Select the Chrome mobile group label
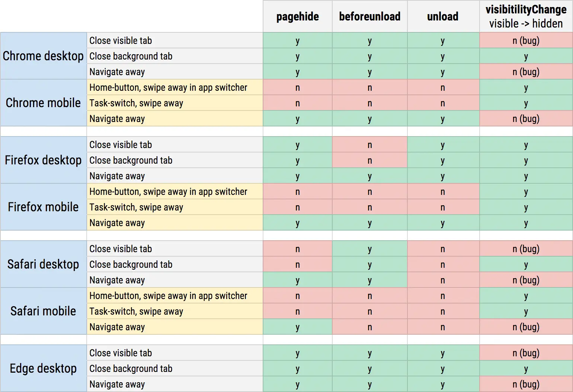This screenshot has height=392, width=573. (43, 103)
